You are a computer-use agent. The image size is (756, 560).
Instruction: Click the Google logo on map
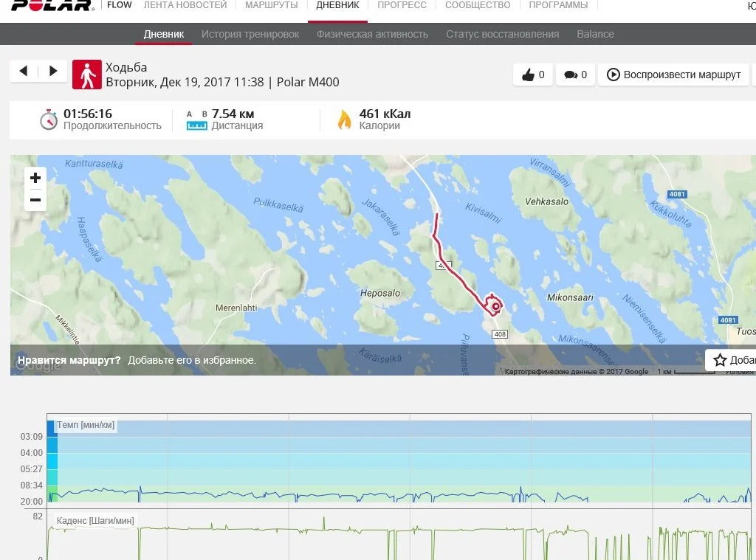coord(38,366)
